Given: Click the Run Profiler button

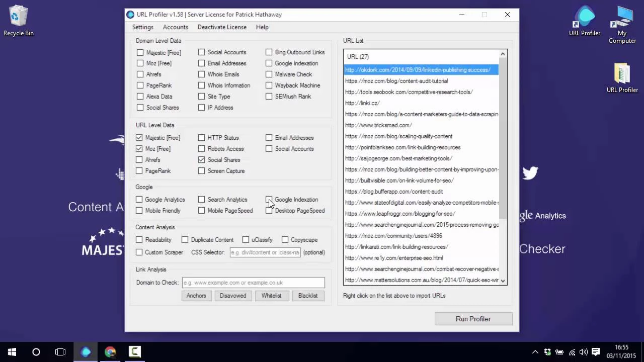Looking at the screenshot, I should click(473, 319).
